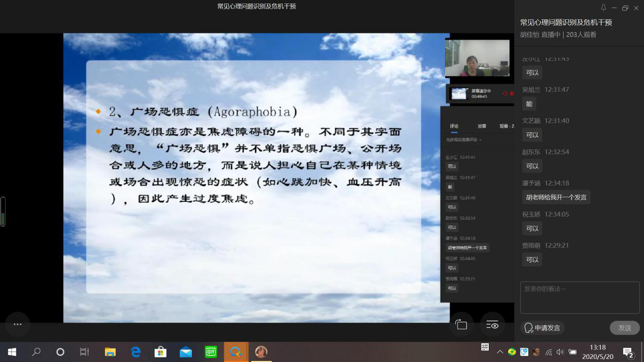Open File Explorer from the taskbar
Viewport: 644px width, 362px height.
tap(110, 352)
